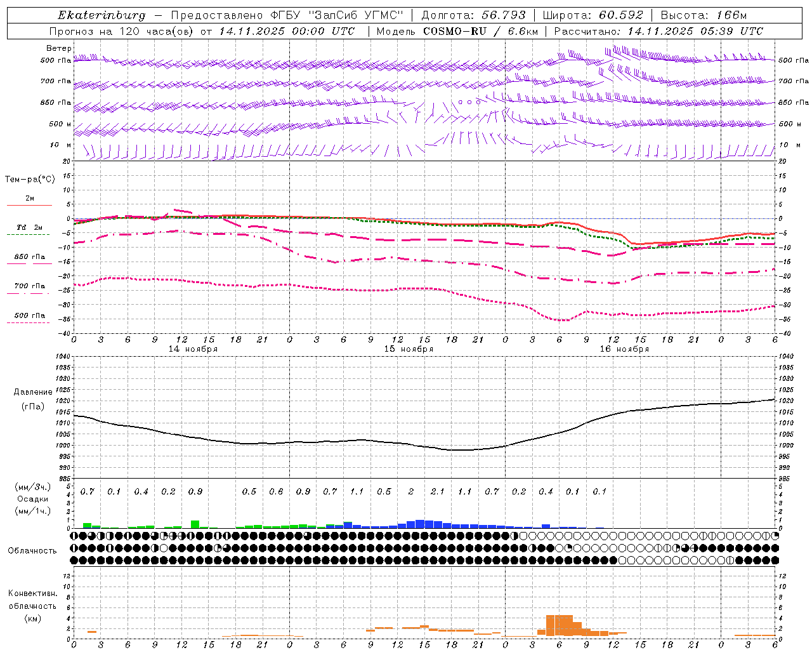The image size is (812, 650).
Task: Click the "16 ноября" date label
Action: (x=624, y=349)
